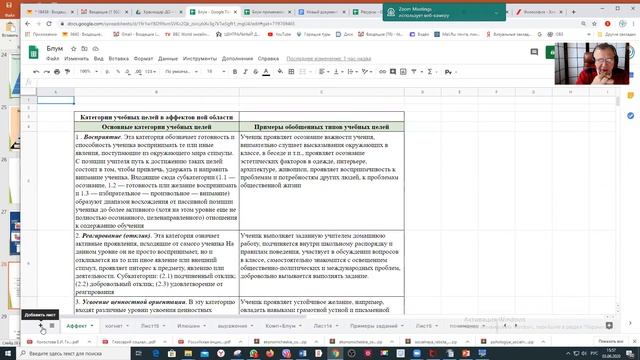640x360 pixels.
Task: Open the fill color bucket
Action: pyautogui.click(x=280, y=72)
